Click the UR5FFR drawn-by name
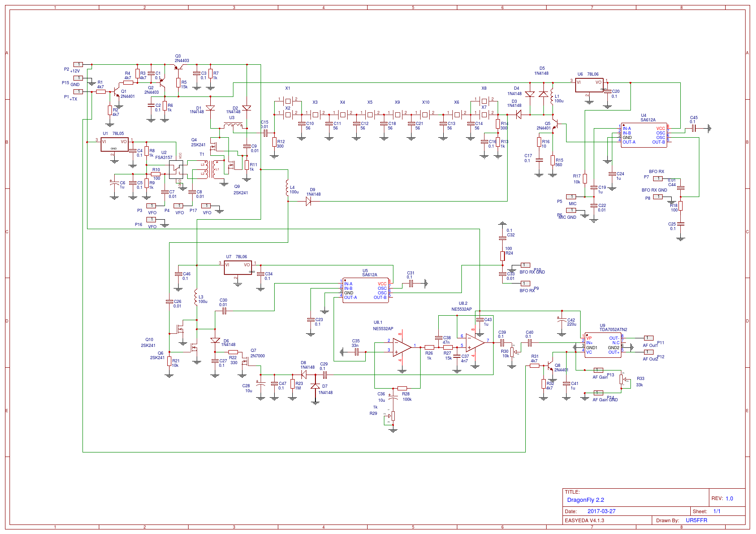756x534 pixels. tap(696, 520)
